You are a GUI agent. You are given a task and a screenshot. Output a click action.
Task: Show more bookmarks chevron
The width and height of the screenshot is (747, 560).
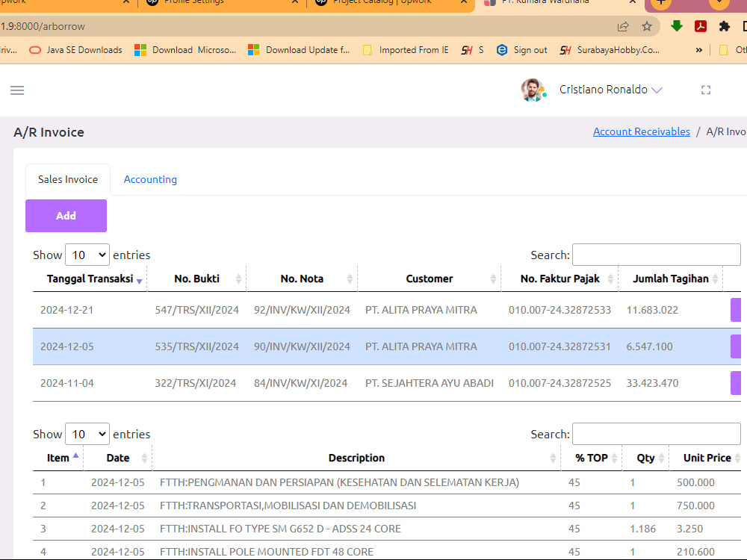[698, 50]
